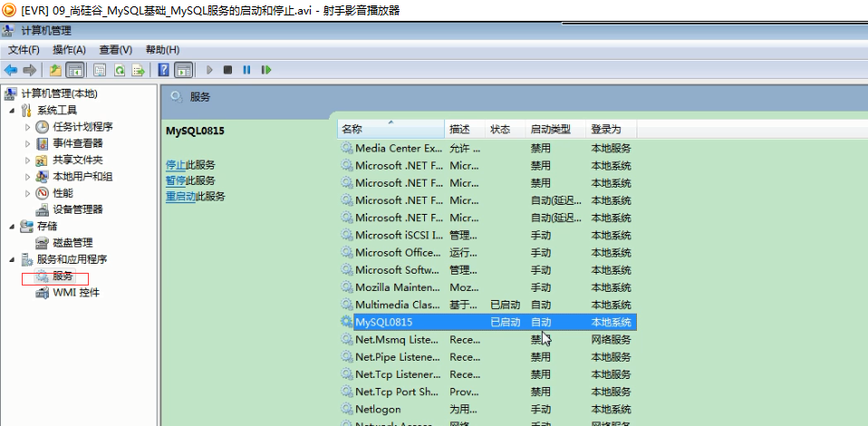This screenshot has height=426, width=868.
Task: Select the Net.Msmq Liste... service
Action: 397,340
